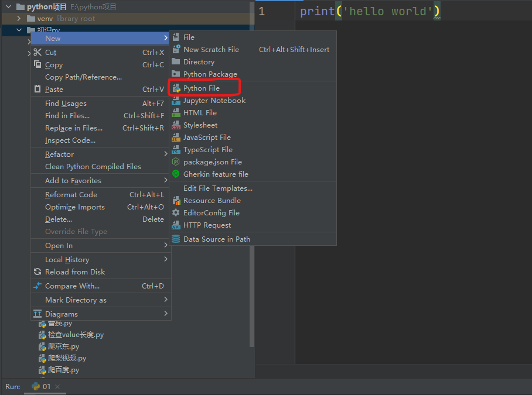The height and width of the screenshot is (395, 532).
Task: Choose Reformat Code menu entry
Action: coord(71,195)
